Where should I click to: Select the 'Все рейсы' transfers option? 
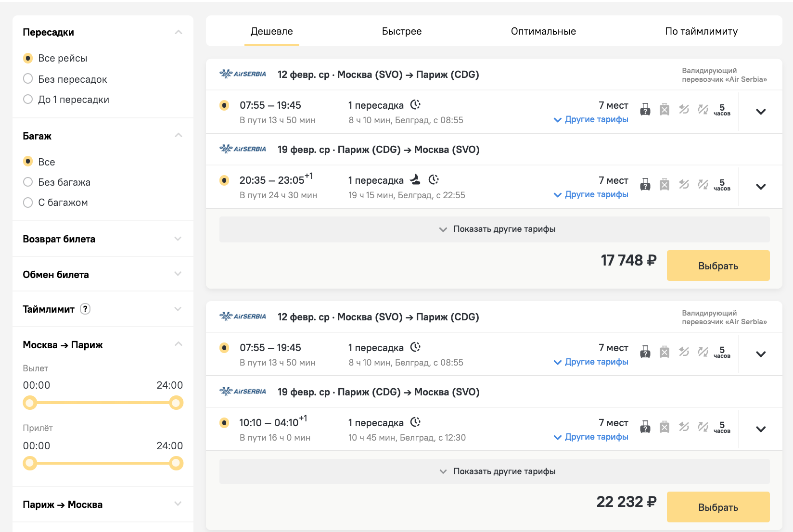click(28, 58)
